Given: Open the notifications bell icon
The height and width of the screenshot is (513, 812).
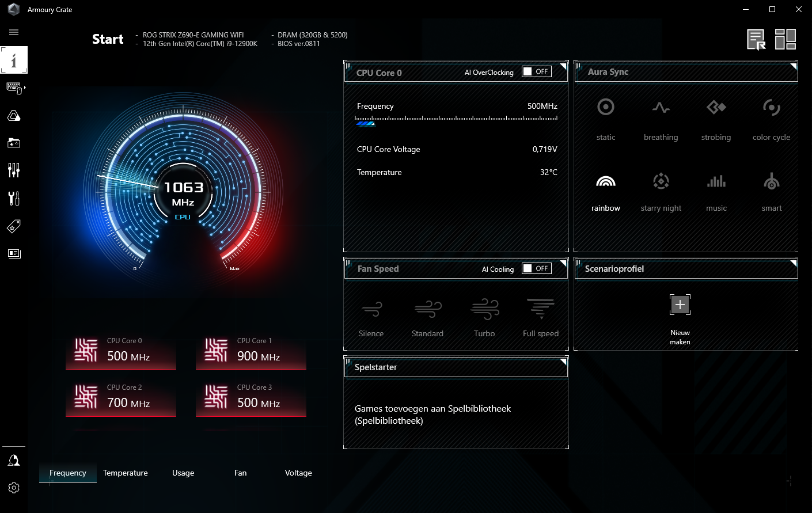Looking at the screenshot, I should tap(14, 460).
